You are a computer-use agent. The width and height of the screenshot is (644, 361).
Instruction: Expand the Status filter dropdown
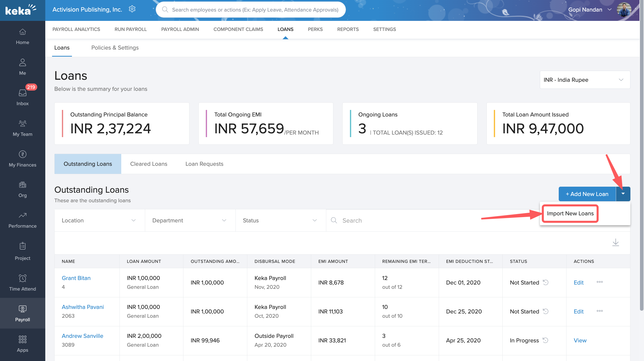280,220
